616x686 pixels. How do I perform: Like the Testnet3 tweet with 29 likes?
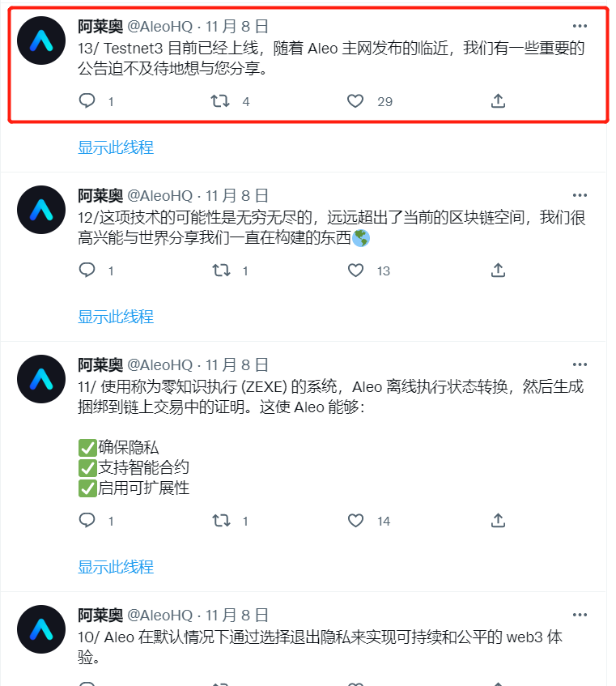coord(355,101)
